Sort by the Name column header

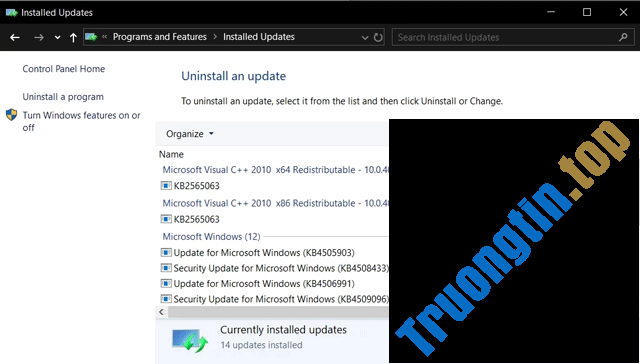click(171, 154)
